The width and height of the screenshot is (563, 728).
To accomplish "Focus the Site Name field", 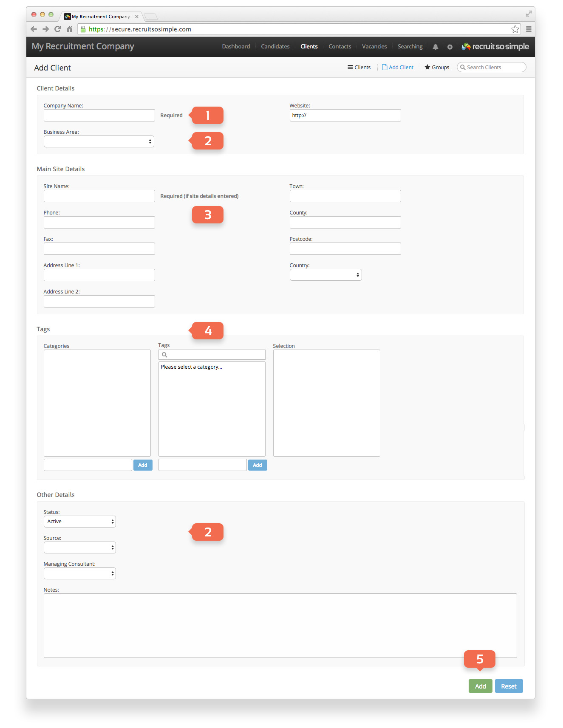I will (99, 196).
